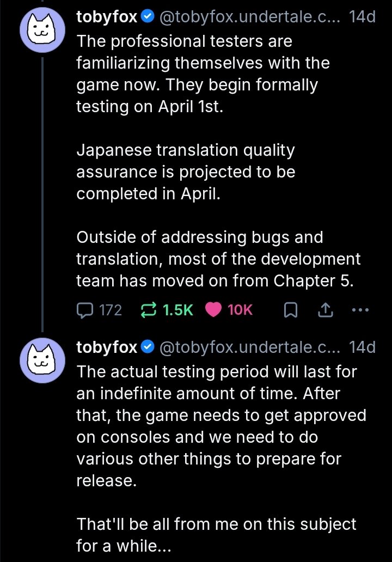This screenshot has width=392, height=562.
Task: Unlike the post via the pink heart
Action: 213,310
